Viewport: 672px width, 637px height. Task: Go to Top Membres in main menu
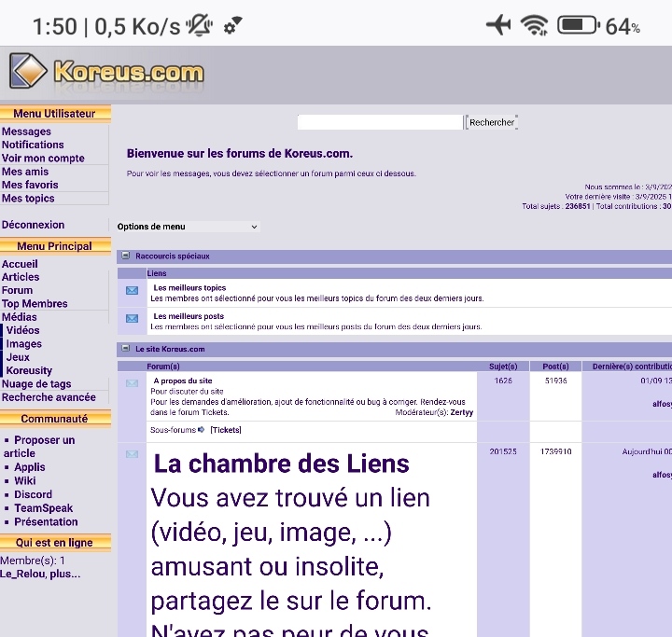35,304
